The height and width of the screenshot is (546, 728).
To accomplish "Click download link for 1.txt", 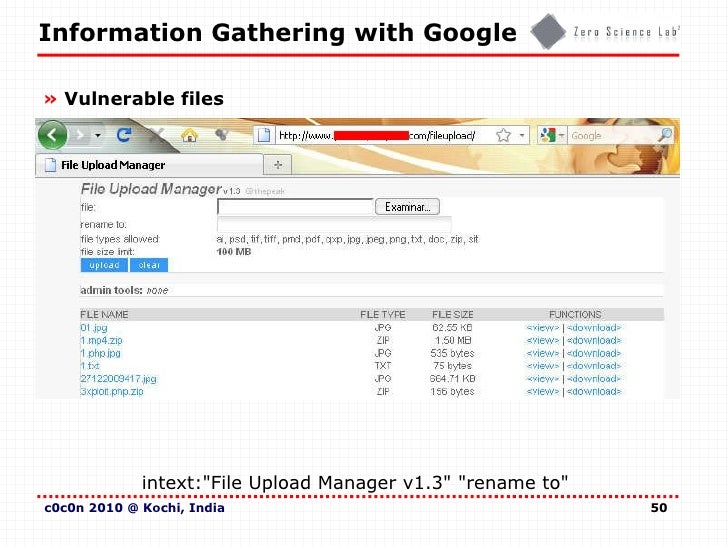I will tap(594, 366).
